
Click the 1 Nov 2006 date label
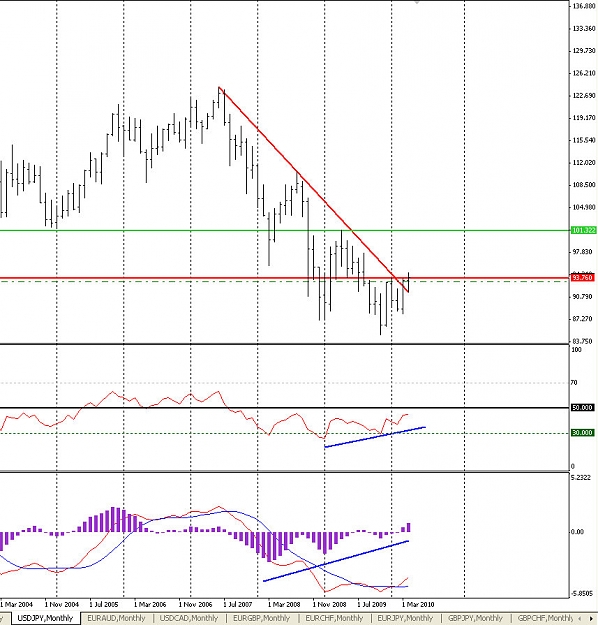pyautogui.click(x=195, y=604)
